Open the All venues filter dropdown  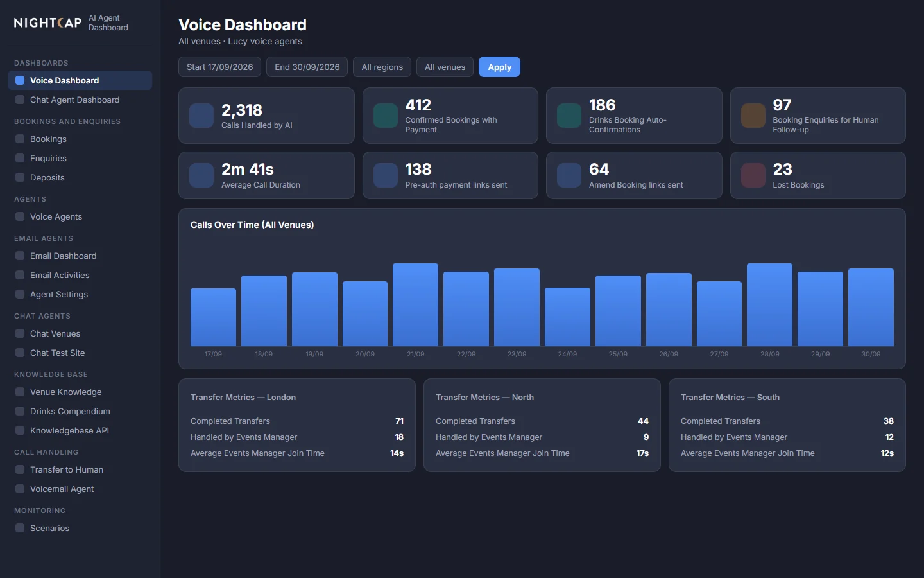[445, 67]
